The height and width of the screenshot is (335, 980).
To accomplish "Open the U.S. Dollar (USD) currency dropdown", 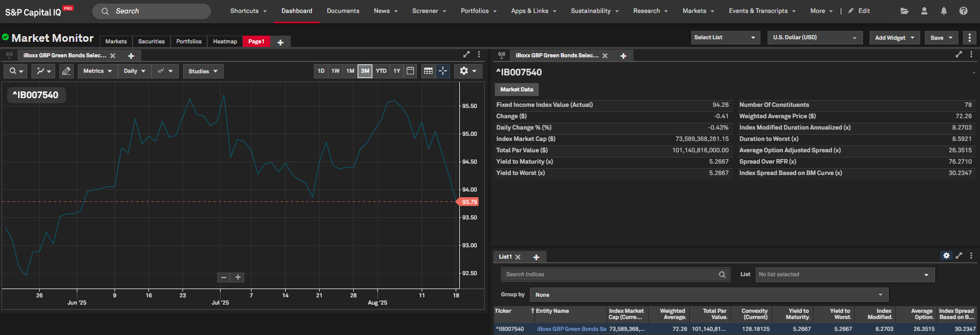I will [815, 38].
